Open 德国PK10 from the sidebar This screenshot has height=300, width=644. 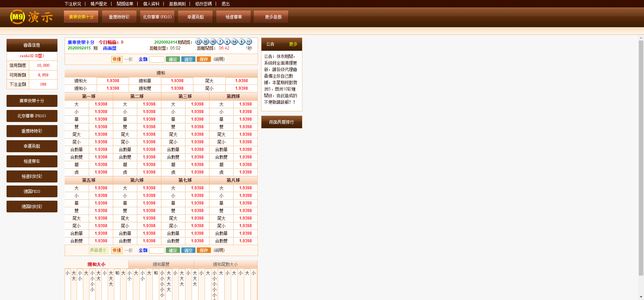point(32,191)
